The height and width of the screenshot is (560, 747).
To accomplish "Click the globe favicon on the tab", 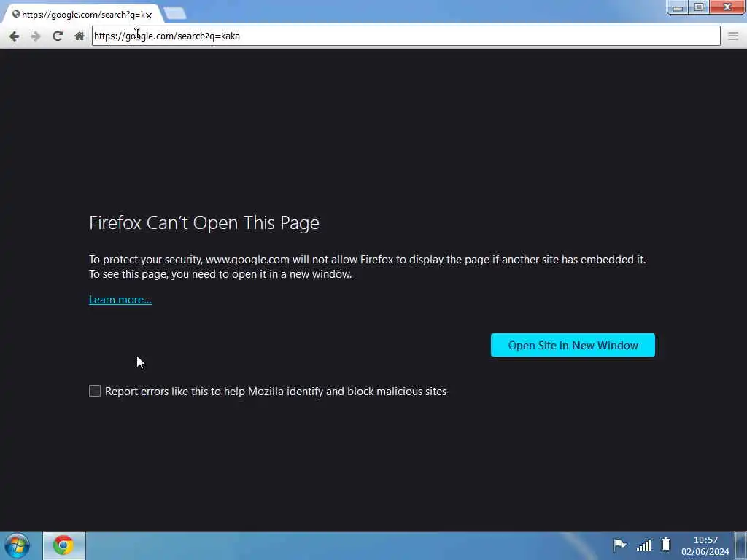I will tap(16, 15).
